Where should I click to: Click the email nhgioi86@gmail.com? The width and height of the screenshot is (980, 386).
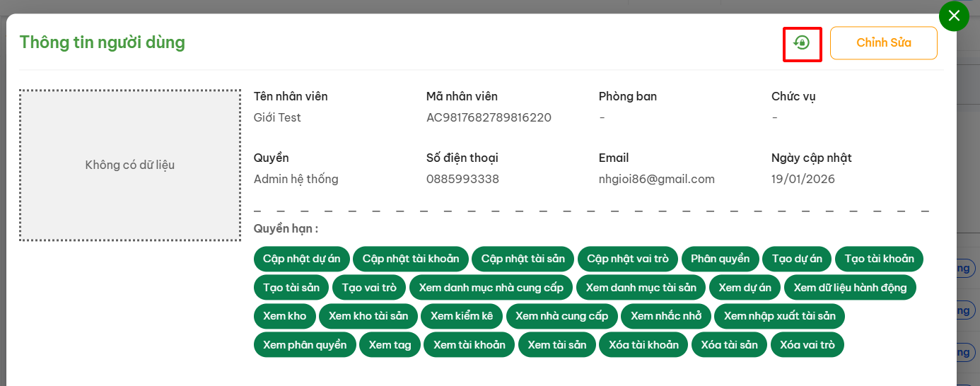pyautogui.click(x=656, y=179)
